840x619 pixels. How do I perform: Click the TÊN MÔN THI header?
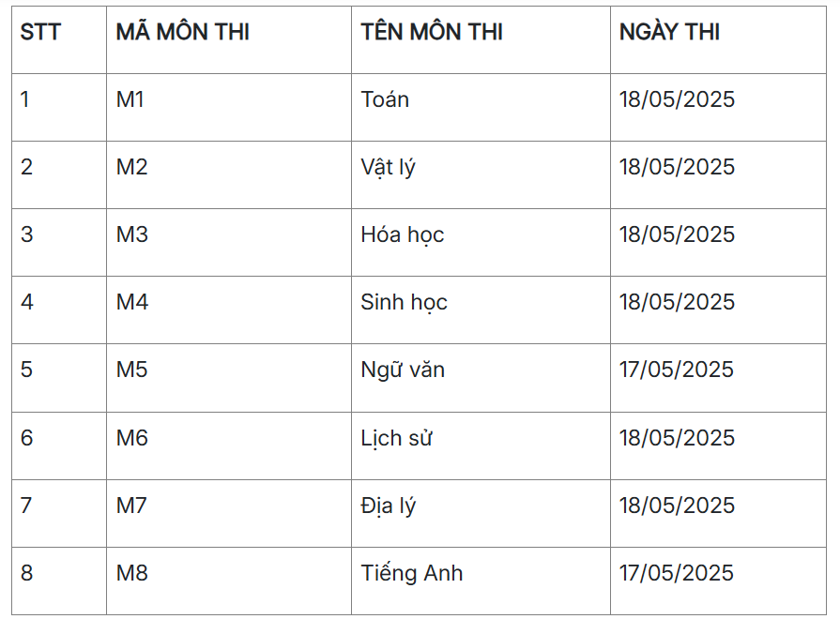click(x=432, y=32)
